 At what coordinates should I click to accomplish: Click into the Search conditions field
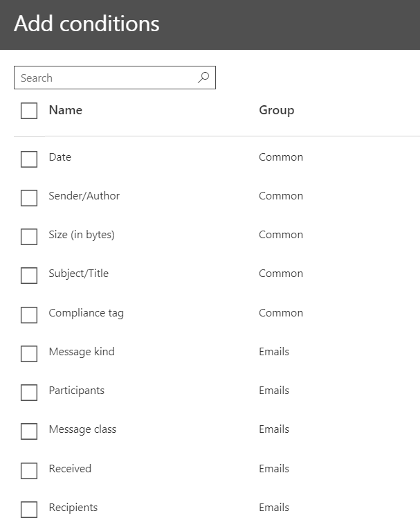point(104,78)
